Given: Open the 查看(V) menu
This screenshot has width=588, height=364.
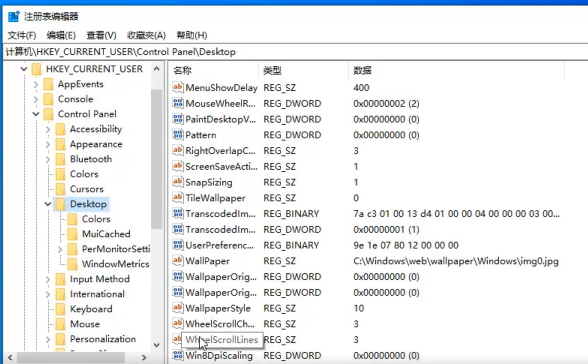Looking at the screenshot, I should (x=101, y=35).
